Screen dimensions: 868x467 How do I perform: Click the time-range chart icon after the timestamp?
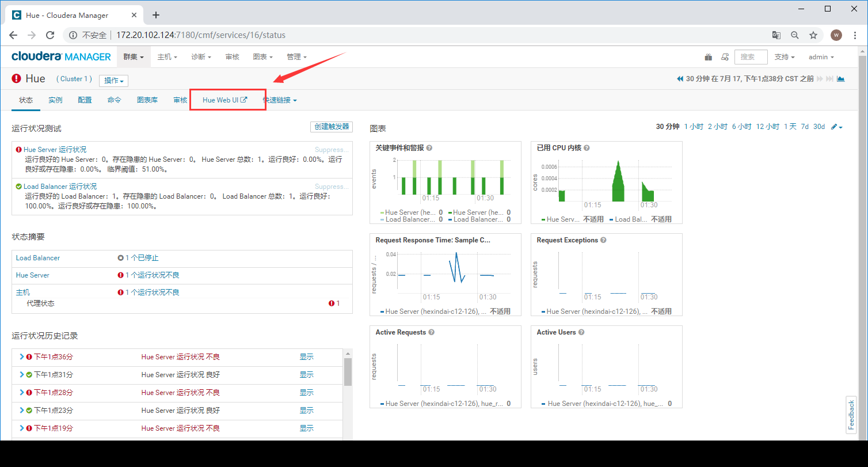[841, 79]
